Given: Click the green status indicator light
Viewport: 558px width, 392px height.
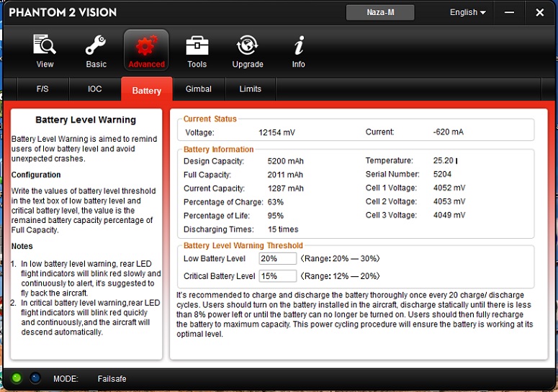Looking at the screenshot, I should point(17,378).
